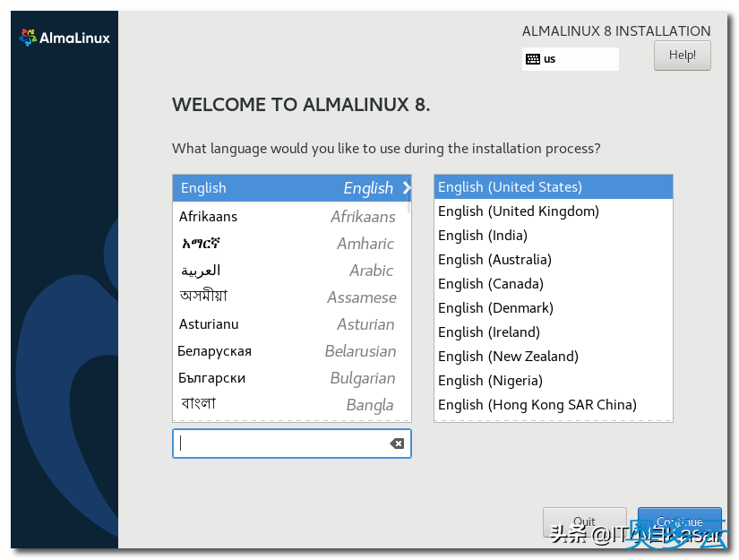This screenshot has height=560, width=739.
Task: Choose English (India) locale
Action: coord(482,235)
